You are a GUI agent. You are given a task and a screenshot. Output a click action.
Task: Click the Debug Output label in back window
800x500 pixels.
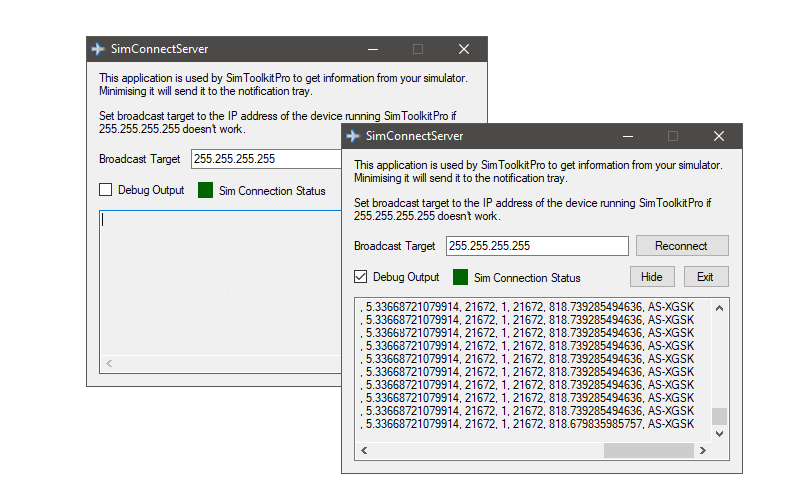point(151,190)
